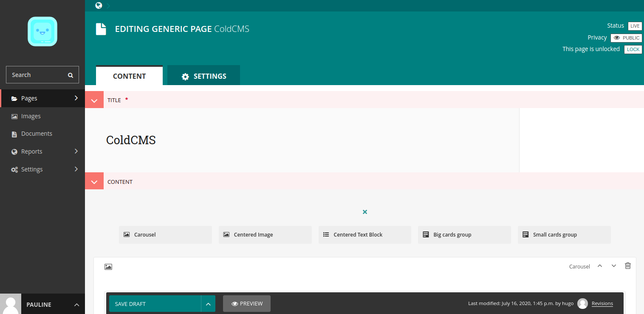
Task: Expand the Reports sidebar menu
Action: [31, 151]
